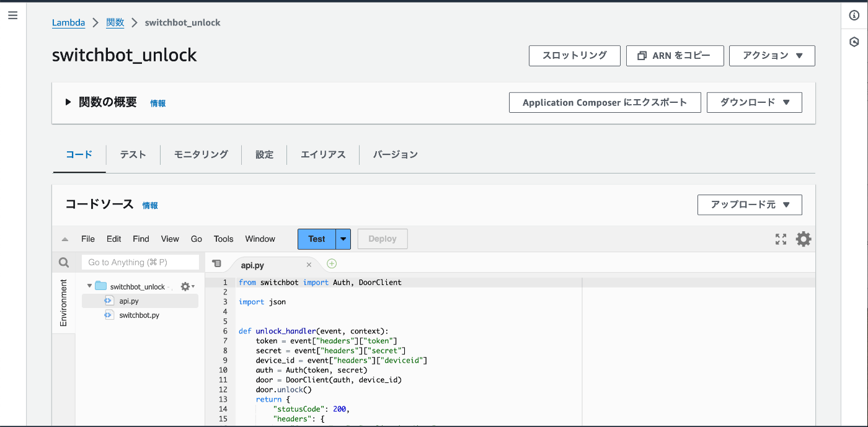This screenshot has height=427, width=868.
Task: Open the folder settings gear dropdown
Action: 187,286
